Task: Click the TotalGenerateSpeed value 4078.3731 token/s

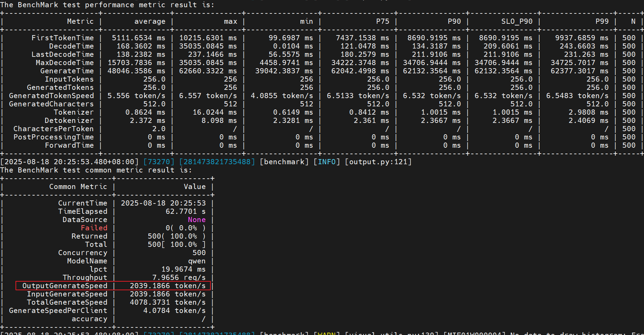Action: tap(168, 302)
